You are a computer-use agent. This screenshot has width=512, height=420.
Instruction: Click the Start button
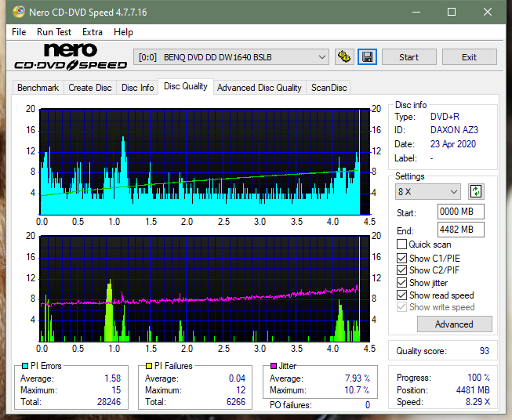409,57
